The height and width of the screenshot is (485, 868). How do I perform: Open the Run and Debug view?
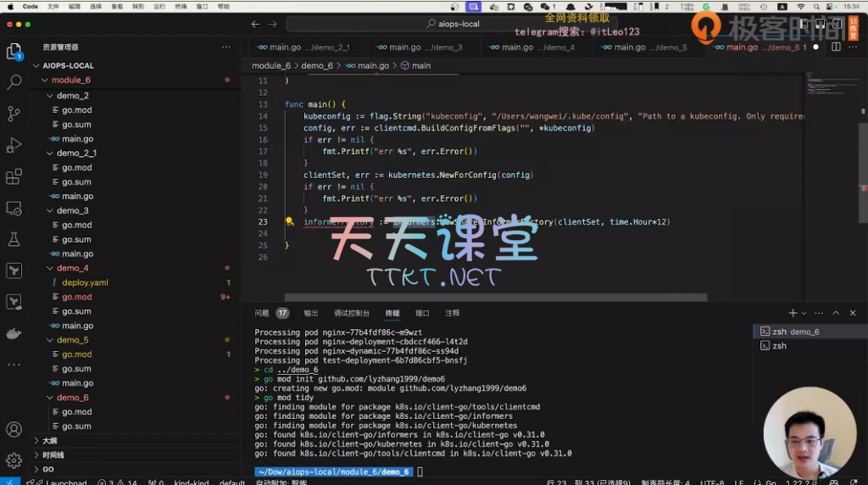click(14, 145)
